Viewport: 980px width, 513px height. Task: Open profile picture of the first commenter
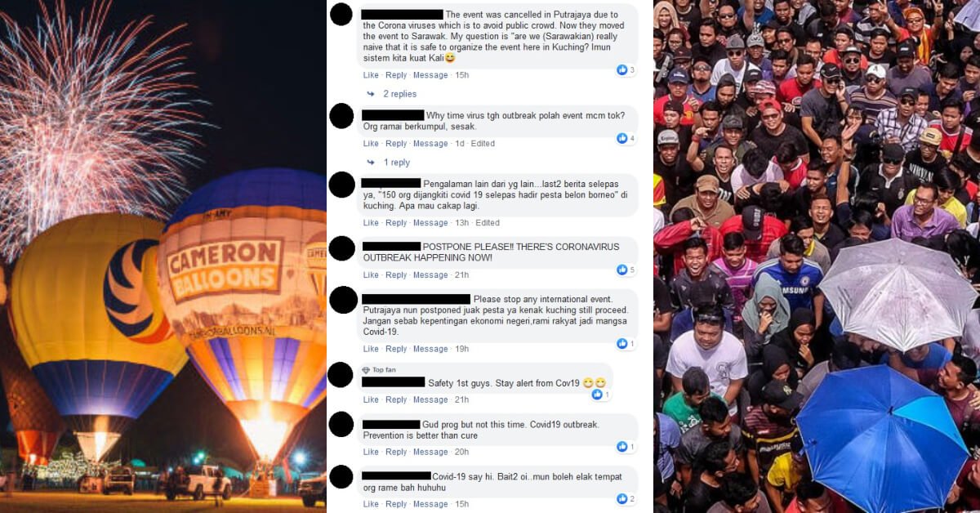(x=341, y=15)
